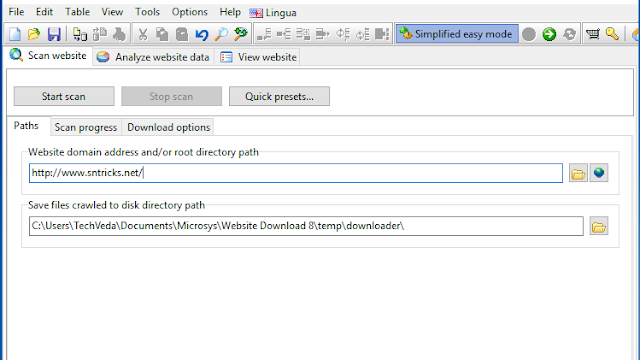Open the Help menu

pyautogui.click(x=230, y=12)
